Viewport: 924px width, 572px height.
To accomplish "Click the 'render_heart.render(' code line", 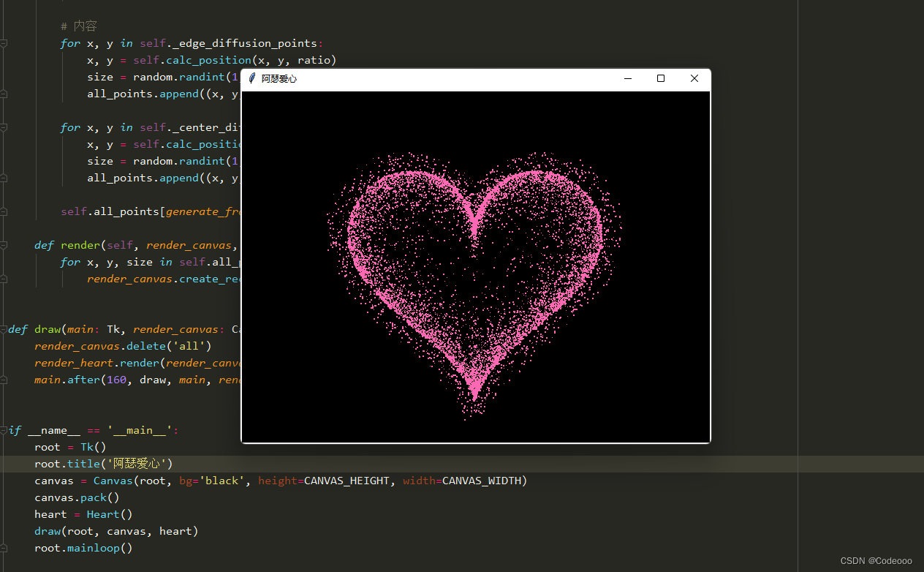I will (x=137, y=363).
